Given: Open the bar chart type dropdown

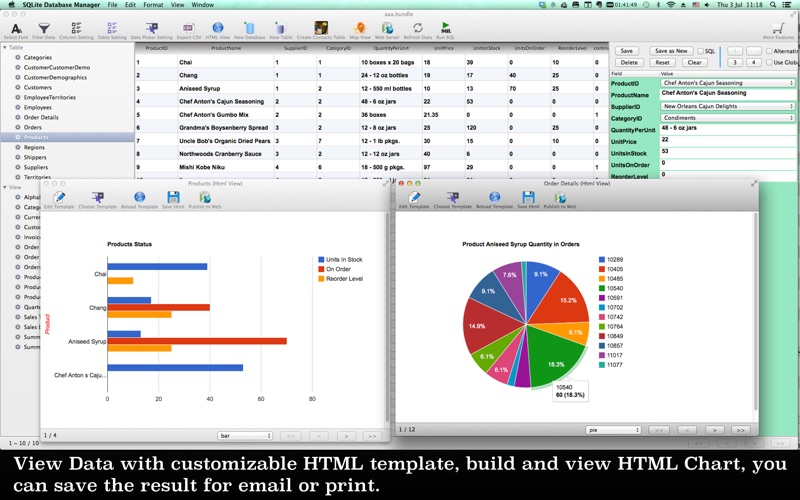Looking at the screenshot, I should [245, 436].
